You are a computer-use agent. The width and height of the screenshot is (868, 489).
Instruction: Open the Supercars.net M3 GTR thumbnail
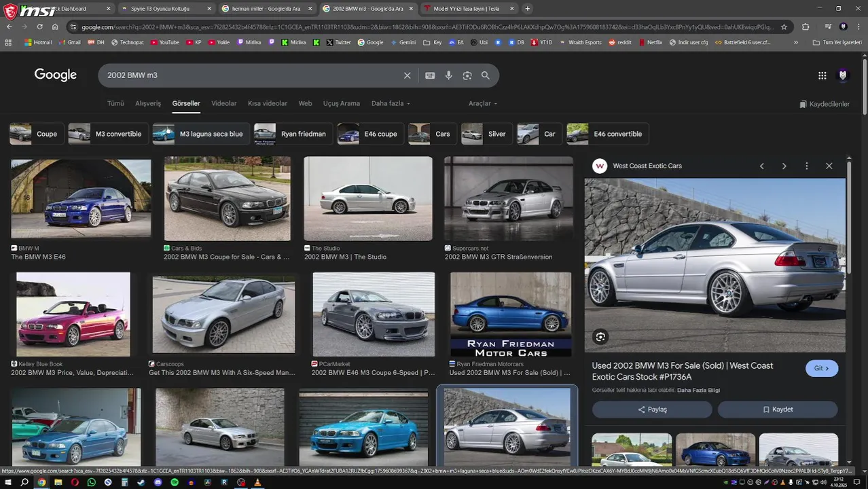[x=509, y=198]
